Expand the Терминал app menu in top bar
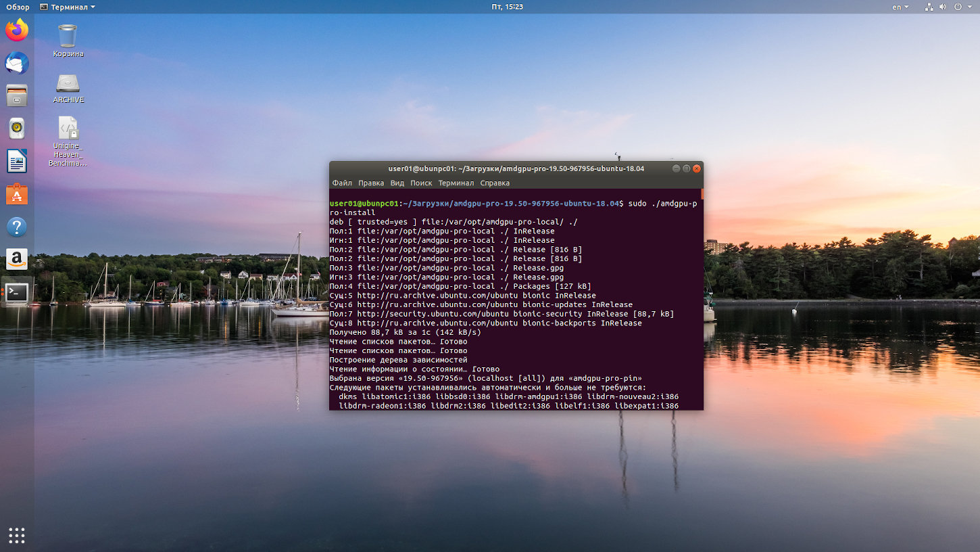 [x=68, y=7]
